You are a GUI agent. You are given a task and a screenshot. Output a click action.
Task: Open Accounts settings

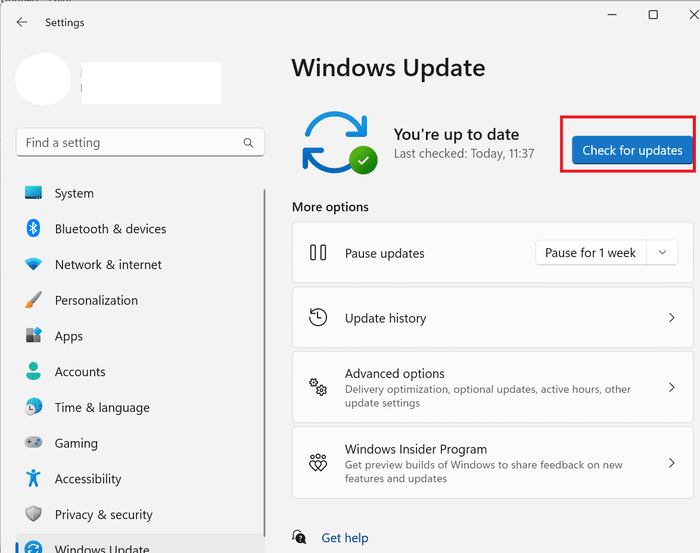coord(140,372)
